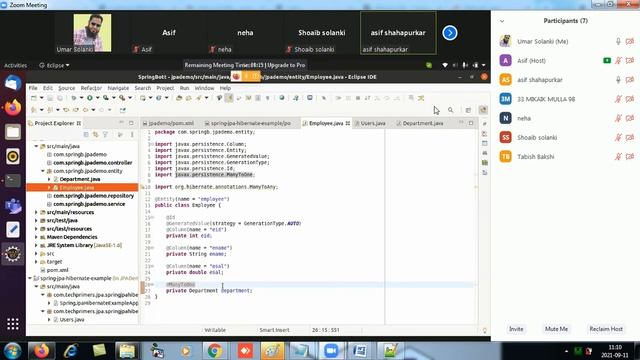
Task: Open the File menu in Eclipse
Action: pos(33,88)
